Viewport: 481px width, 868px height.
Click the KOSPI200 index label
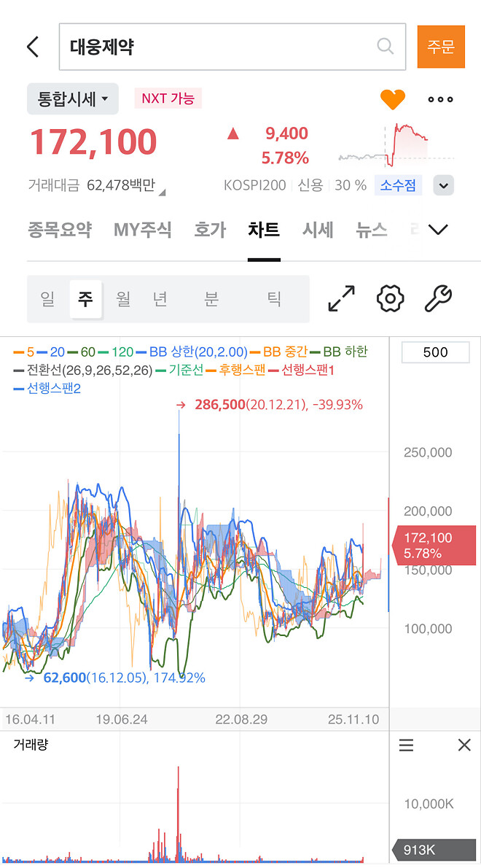pos(255,185)
